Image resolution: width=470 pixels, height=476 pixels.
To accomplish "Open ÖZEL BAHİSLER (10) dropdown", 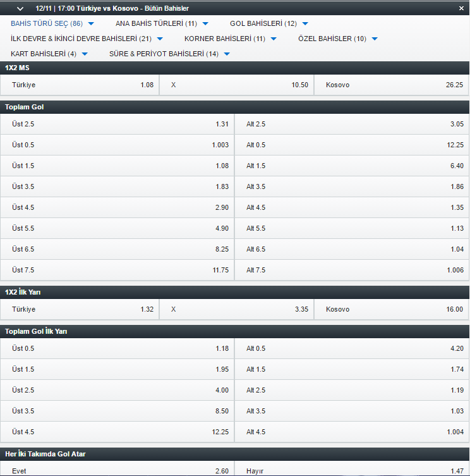I will (x=338, y=39).
